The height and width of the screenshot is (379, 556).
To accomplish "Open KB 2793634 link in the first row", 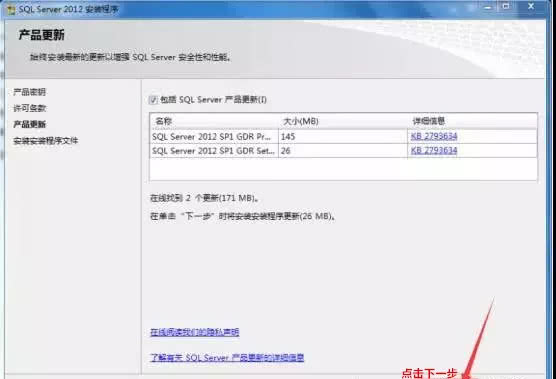I will 434,136.
